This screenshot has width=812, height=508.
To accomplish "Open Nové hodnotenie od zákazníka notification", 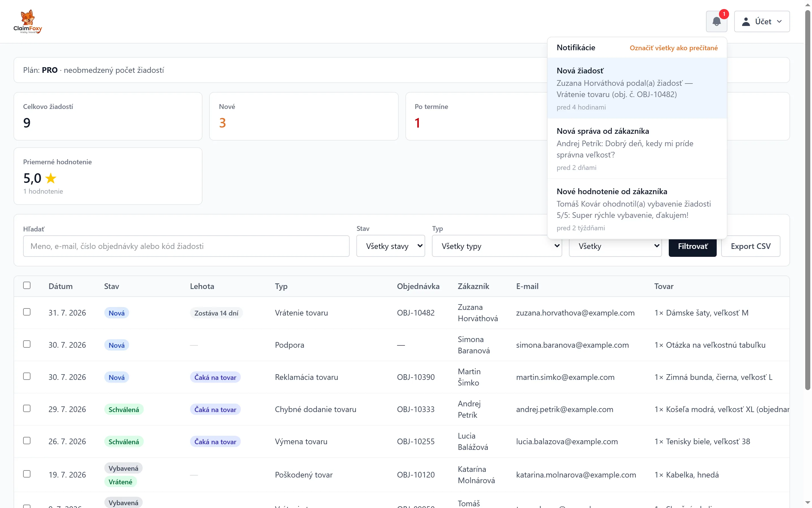I will tap(637, 209).
